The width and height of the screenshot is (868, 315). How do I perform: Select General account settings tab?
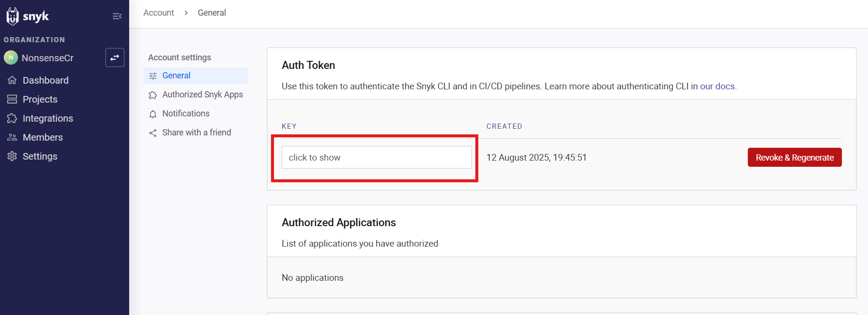[196, 76]
